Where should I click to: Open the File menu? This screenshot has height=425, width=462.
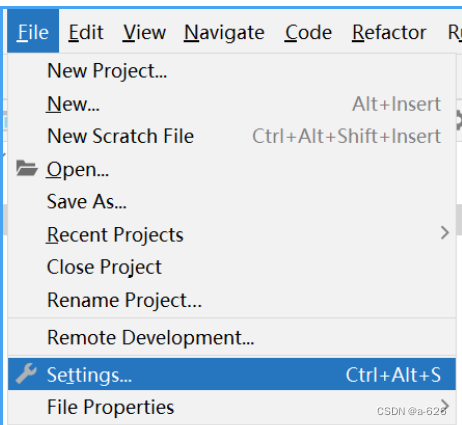point(33,32)
